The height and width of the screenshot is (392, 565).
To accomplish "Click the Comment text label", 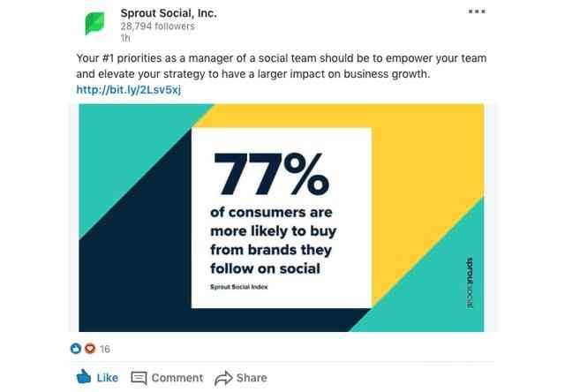I will (x=177, y=378).
